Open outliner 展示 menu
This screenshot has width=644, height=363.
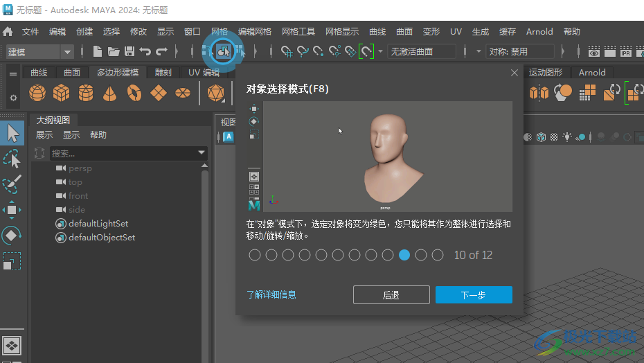(x=44, y=135)
